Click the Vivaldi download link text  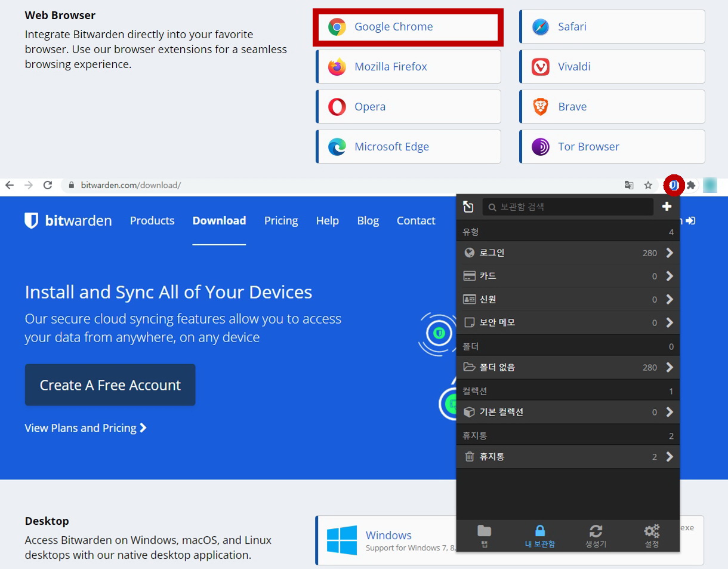(x=574, y=67)
